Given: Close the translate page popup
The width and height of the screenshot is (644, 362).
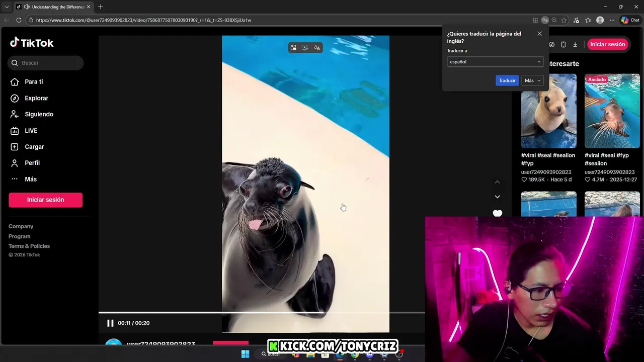Looking at the screenshot, I should (539, 34).
